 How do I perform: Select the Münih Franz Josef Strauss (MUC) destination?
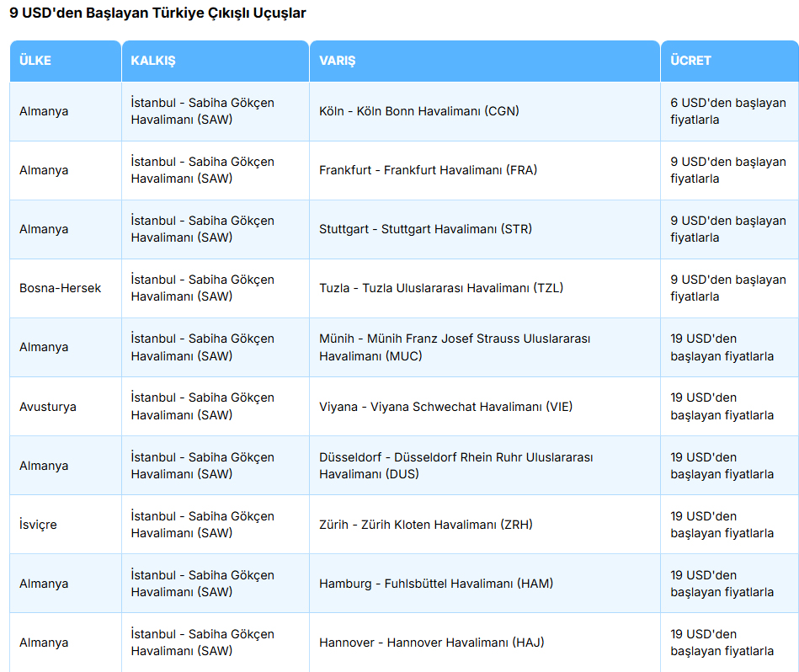(x=455, y=347)
